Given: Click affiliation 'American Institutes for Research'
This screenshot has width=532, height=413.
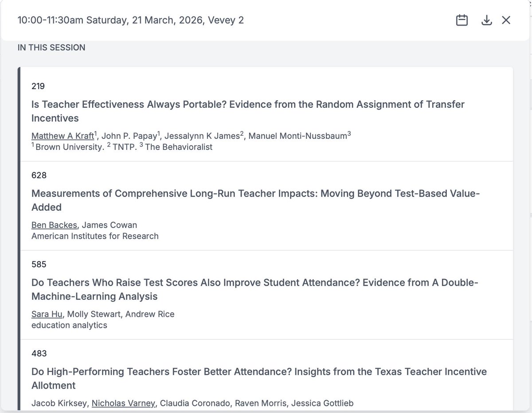Looking at the screenshot, I should point(95,236).
